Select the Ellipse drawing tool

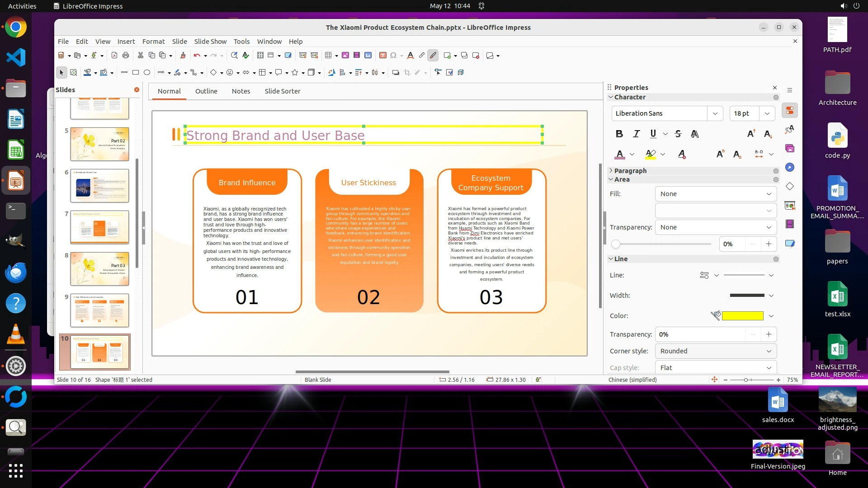click(147, 72)
